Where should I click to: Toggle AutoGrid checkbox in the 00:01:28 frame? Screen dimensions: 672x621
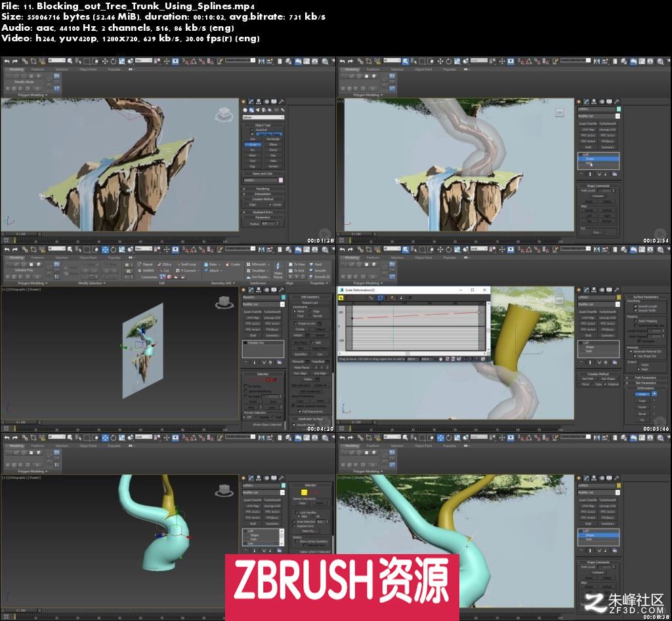coord(251,130)
